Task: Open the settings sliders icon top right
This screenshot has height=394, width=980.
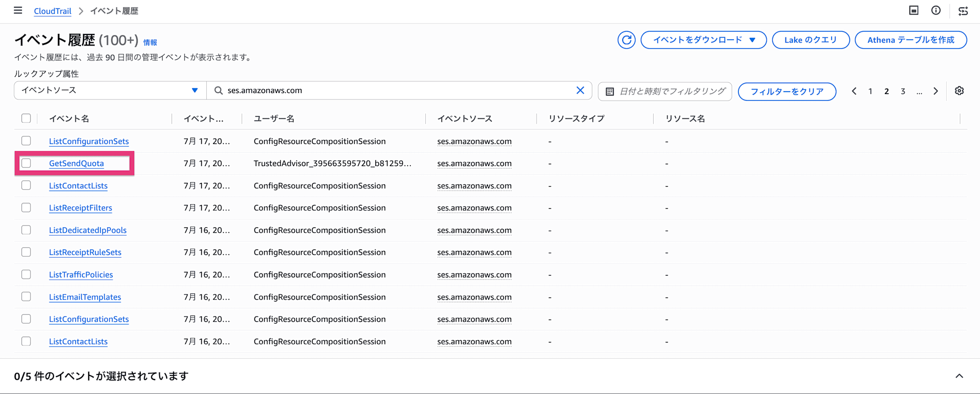Action: click(963, 10)
